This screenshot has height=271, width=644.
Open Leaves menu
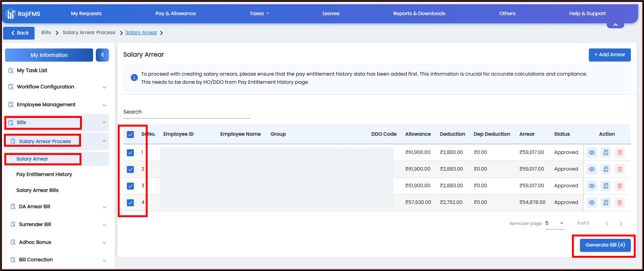coord(331,14)
